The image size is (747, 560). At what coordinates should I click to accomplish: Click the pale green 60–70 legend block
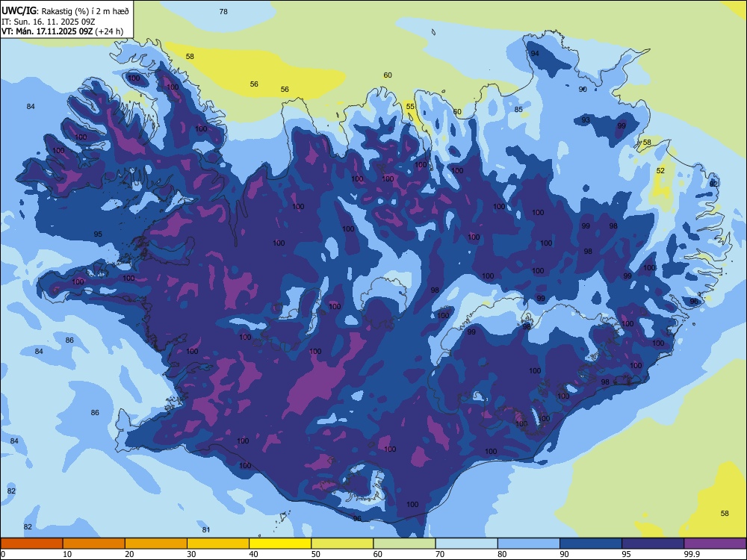(x=404, y=544)
